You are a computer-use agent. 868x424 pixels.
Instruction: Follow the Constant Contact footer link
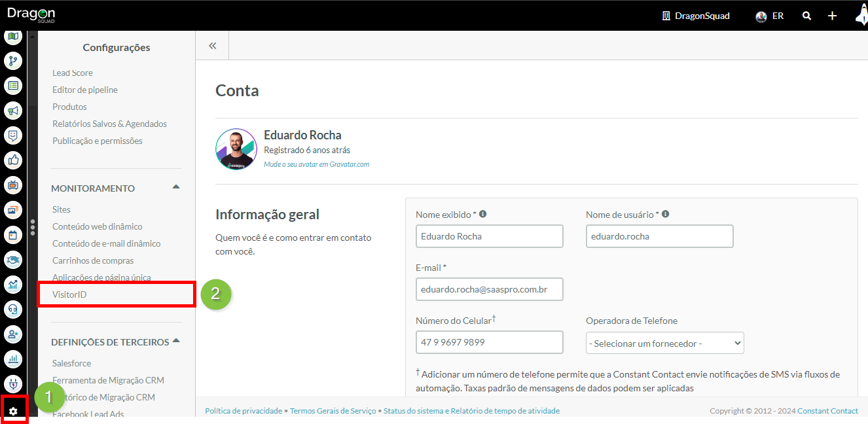827,411
